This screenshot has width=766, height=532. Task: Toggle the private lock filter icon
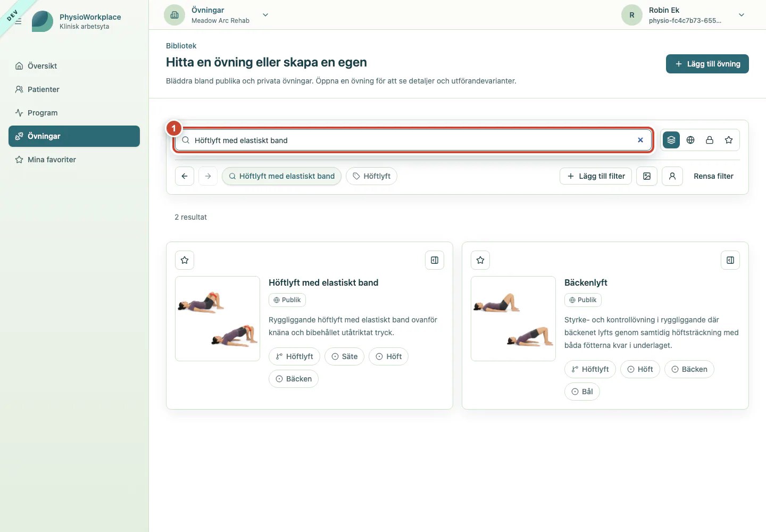[x=710, y=140]
